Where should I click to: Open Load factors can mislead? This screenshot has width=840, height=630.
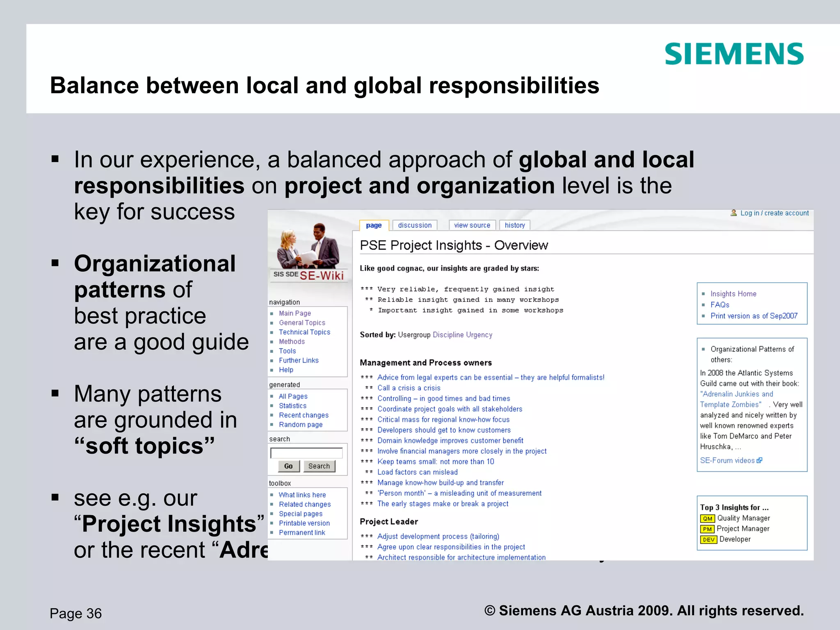pyautogui.click(x=418, y=472)
